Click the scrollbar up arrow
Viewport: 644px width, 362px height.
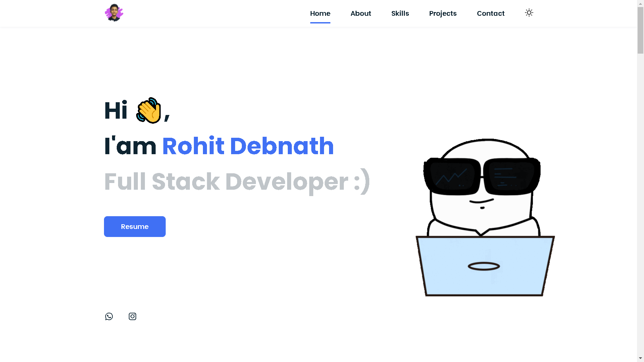pyautogui.click(x=640, y=3)
